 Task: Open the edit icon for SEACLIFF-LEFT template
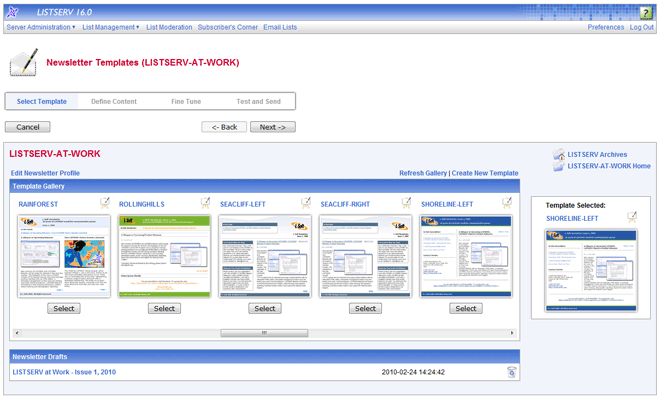pos(306,203)
